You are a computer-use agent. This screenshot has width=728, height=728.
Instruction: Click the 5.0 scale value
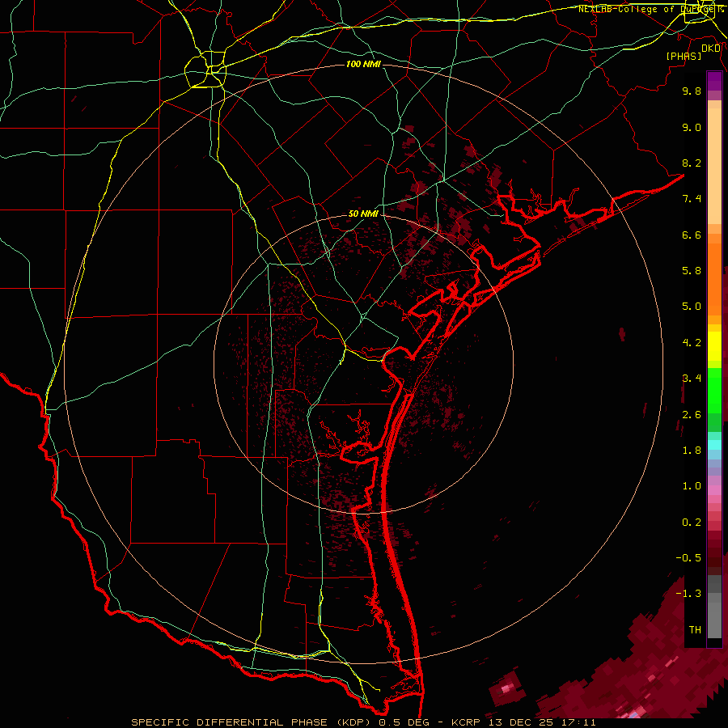click(x=692, y=307)
